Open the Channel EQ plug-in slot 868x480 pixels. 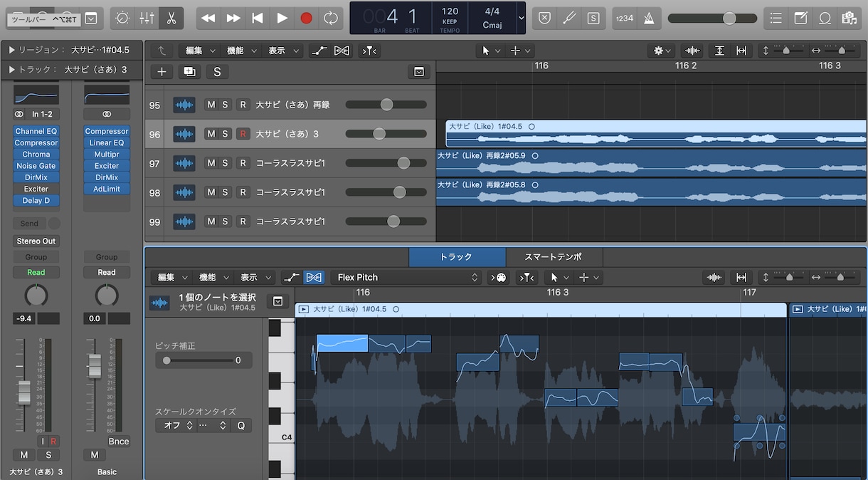click(36, 131)
